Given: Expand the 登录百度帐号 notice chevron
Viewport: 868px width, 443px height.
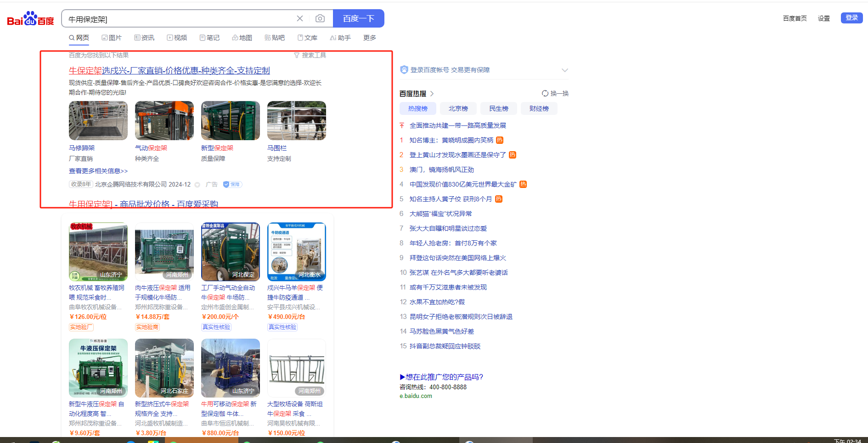Looking at the screenshot, I should click(x=565, y=70).
